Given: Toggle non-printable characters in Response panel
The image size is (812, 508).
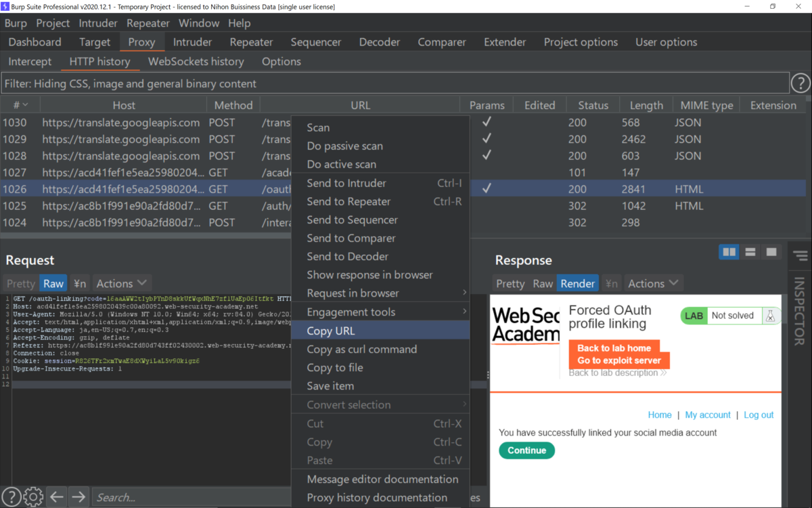Looking at the screenshot, I should [612, 283].
